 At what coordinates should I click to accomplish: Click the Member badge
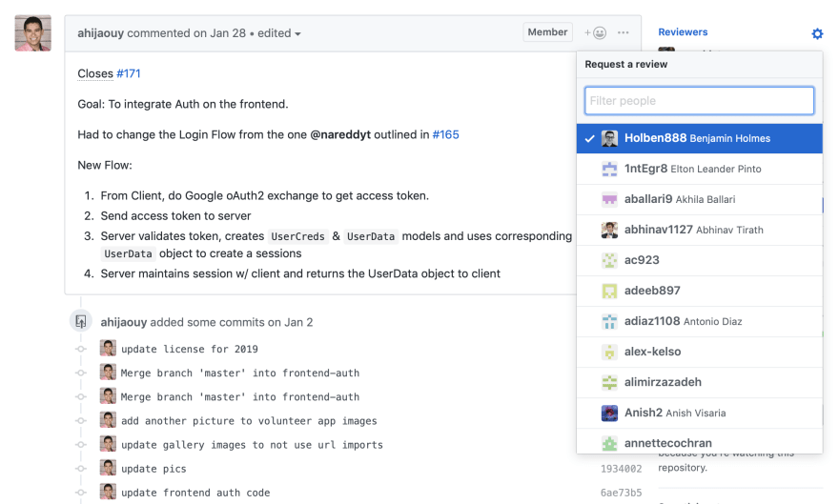tap(547, 32)
